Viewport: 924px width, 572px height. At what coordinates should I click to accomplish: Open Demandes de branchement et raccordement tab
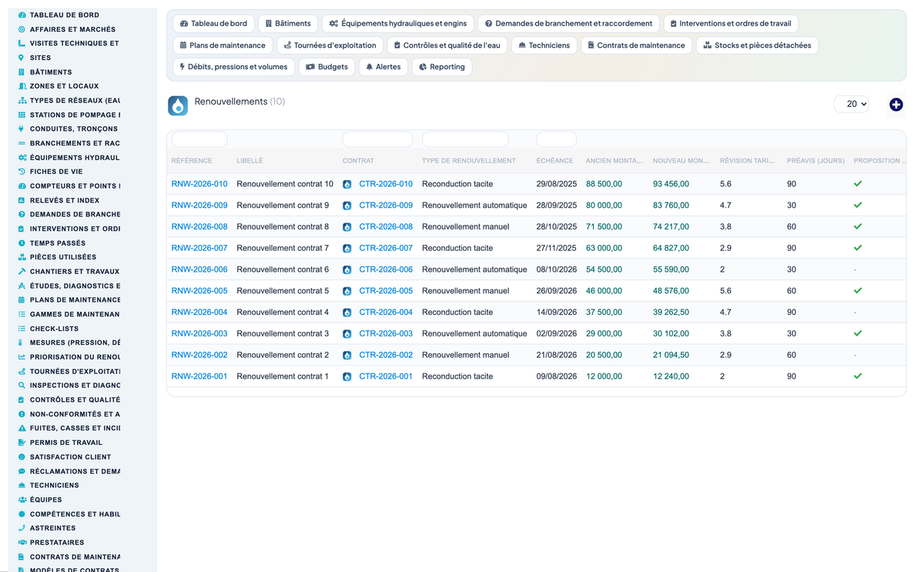point(569,24)
